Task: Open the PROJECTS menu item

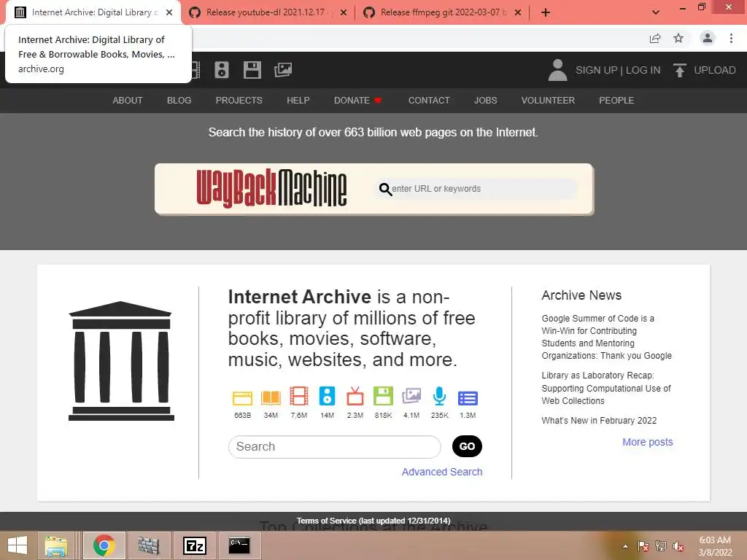Action: point(239,101)
